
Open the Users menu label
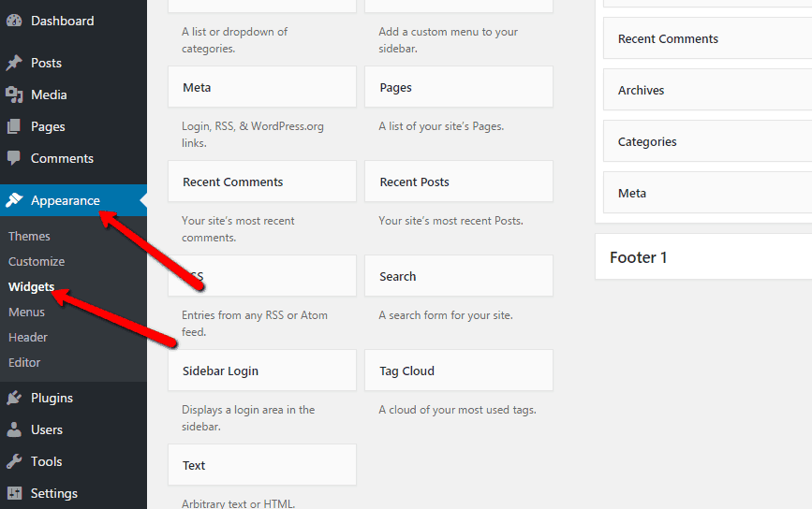click(x=47, y=429)
